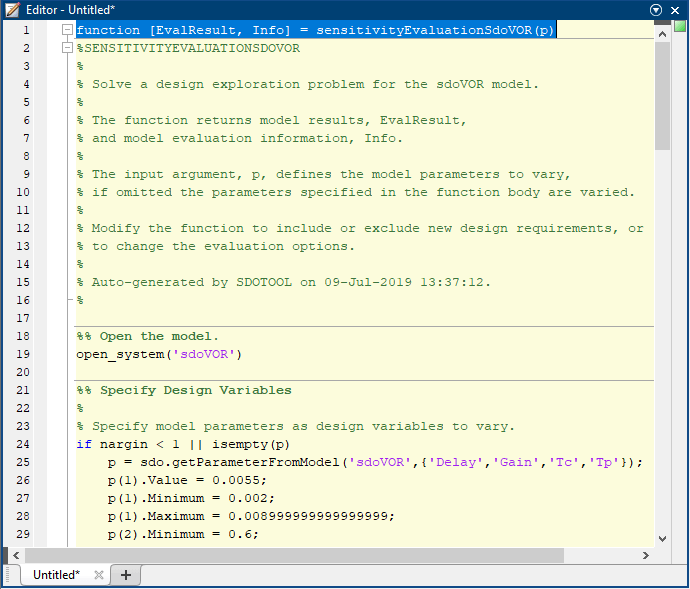The width and height of the screenshot is (690, 589).
Task: Click the green code analyzer status indicator
Action: [x=680, y=26]
